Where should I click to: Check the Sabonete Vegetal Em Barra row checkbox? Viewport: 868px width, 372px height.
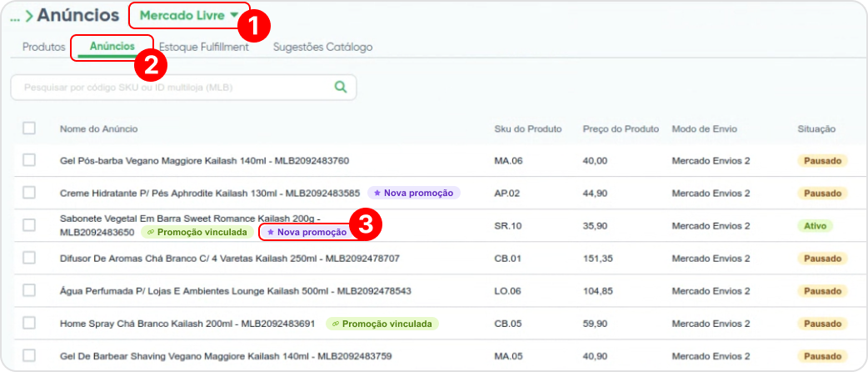[x=29, y=225]
